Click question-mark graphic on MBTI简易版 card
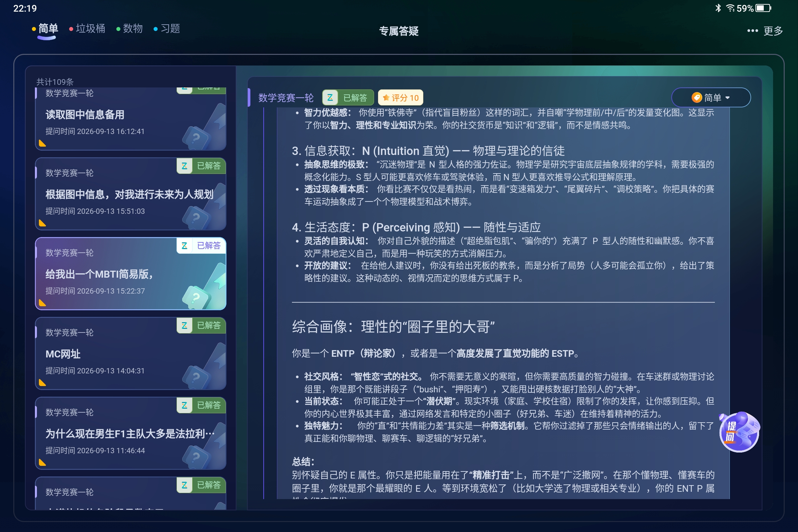The height and width of the screenshot is (532, 798). click(x=196, y=298)
